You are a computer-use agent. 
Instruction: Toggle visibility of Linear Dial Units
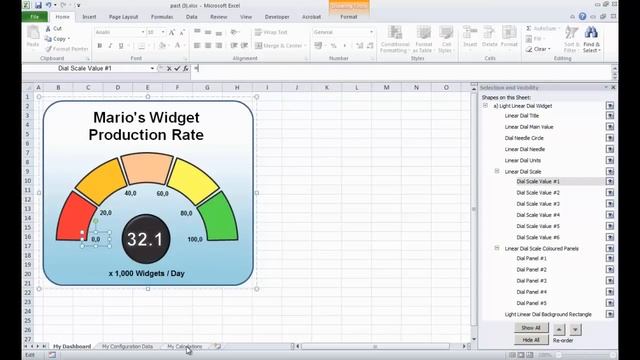pyautogui.click(x=610, y=160)
